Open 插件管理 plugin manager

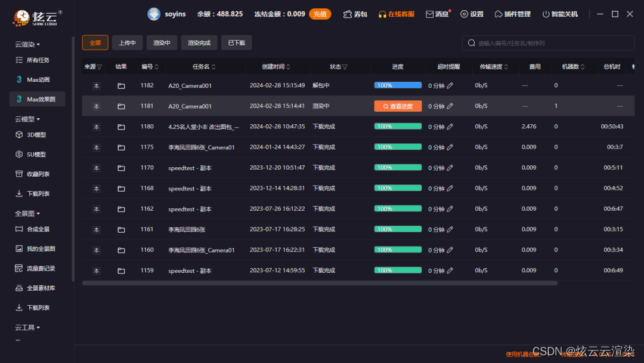(x=514, y=14)
